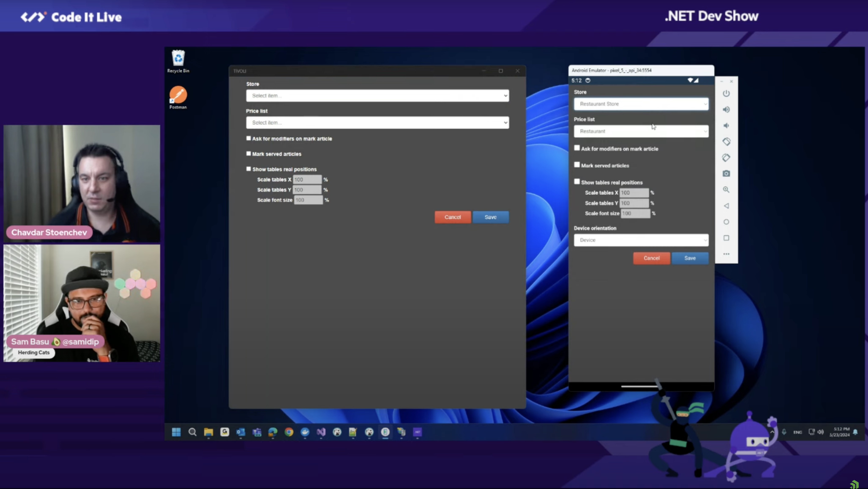Open the Postman desktop shortcut

178,97
